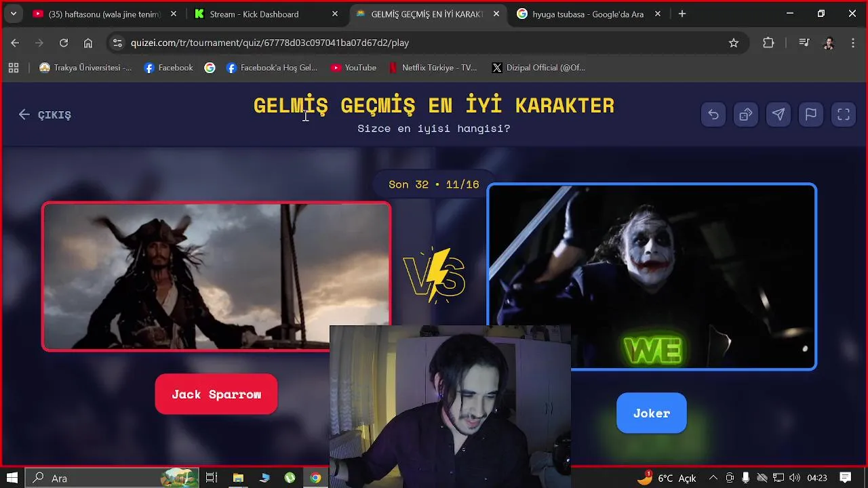Click the dice randomize icon

coord(746,115)
